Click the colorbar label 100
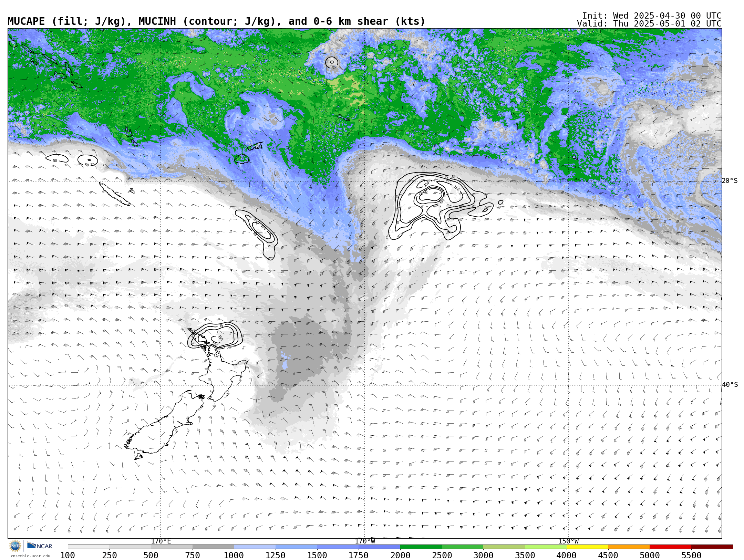 pos(68,556)
